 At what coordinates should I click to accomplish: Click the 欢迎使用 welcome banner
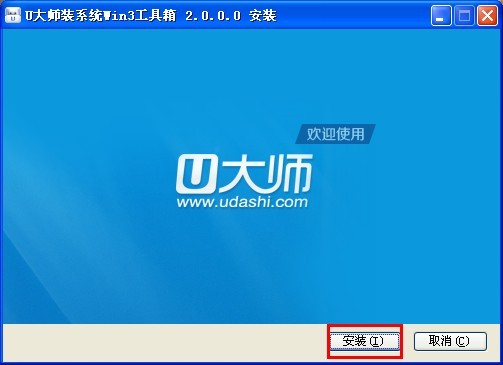click(336, 134)
